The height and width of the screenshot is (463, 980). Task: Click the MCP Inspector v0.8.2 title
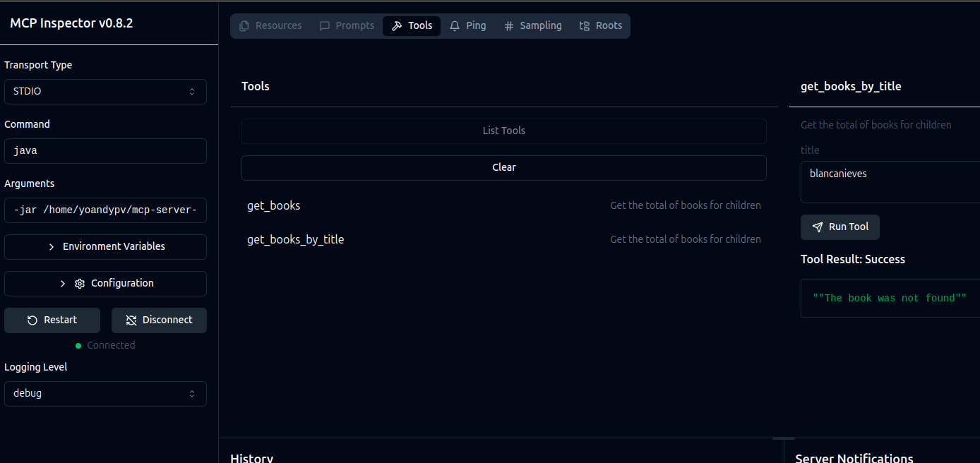coord(71,23)
